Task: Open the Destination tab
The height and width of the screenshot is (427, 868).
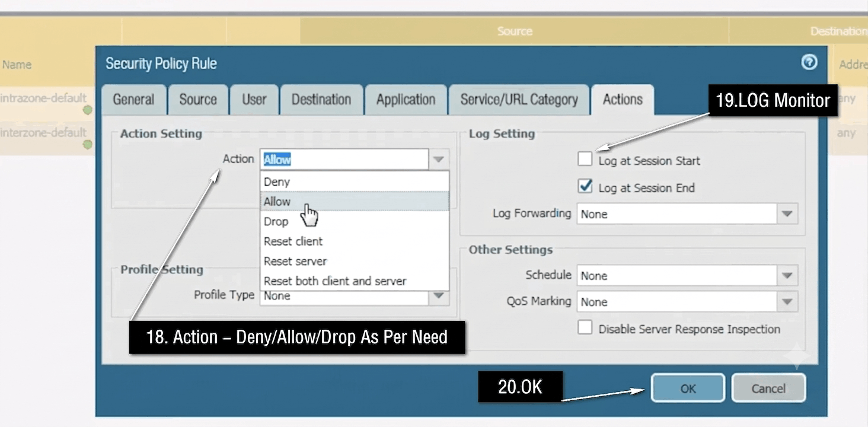Action: [321, 100]
